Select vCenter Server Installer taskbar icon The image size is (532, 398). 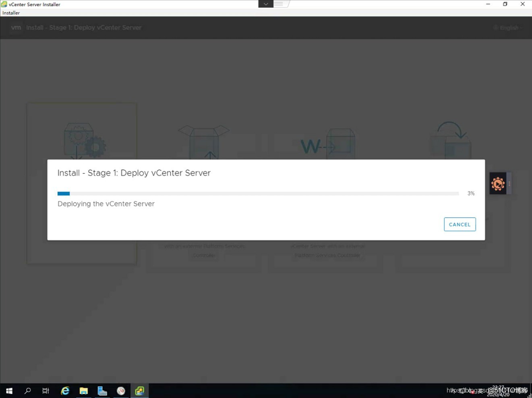[139, 391]
